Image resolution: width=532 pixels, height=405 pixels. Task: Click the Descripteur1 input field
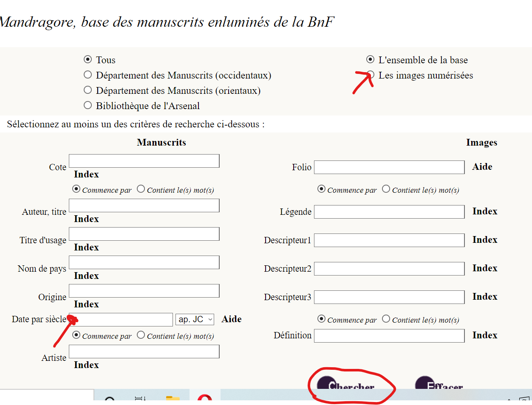click(389, 240)
